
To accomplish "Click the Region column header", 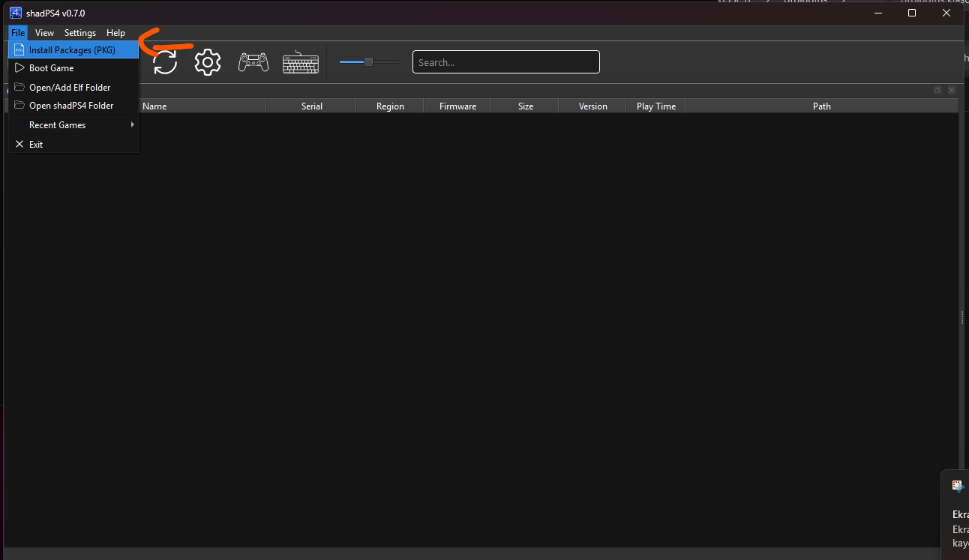I will tap(390, 106).
